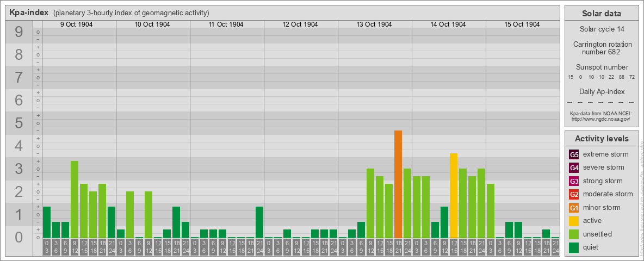Click the light green bar on 15 Oct
Image resolution: width=644 pixels, height=261 pixels.
pyautogui.click(x=491, y=210)
